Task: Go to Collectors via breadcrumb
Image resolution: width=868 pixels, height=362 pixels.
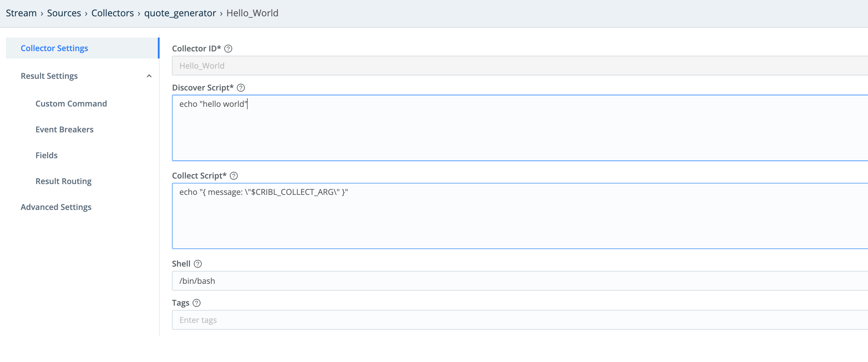Action: [113, 13]
